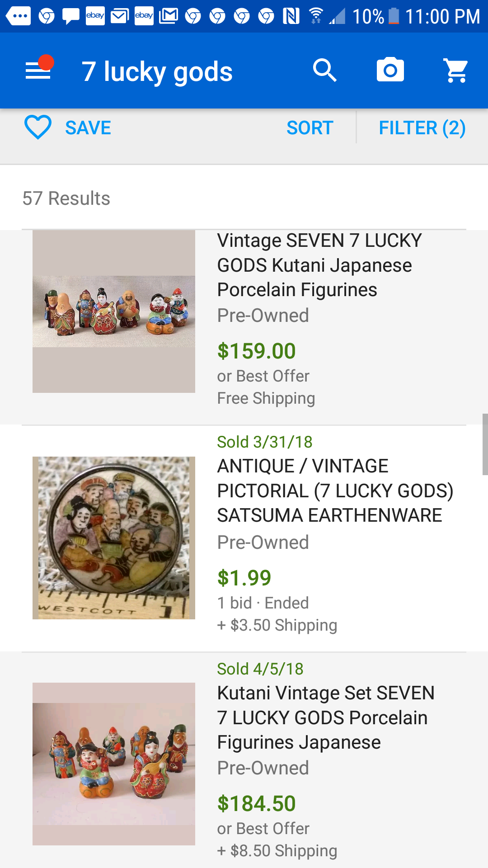Open the Satsuma earthenware button thumbnail
488x868 pixels.
tap(114, 538)
